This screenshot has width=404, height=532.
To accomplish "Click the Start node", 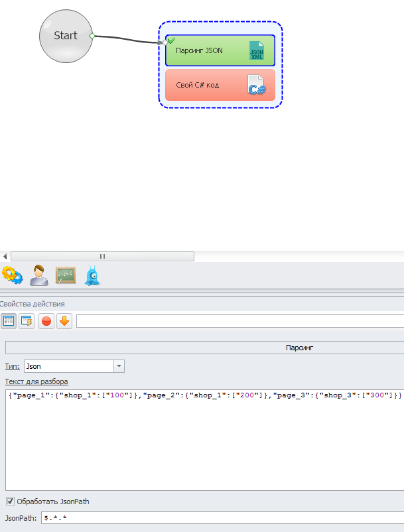I will pyautogui.click(x=65, y=36).
